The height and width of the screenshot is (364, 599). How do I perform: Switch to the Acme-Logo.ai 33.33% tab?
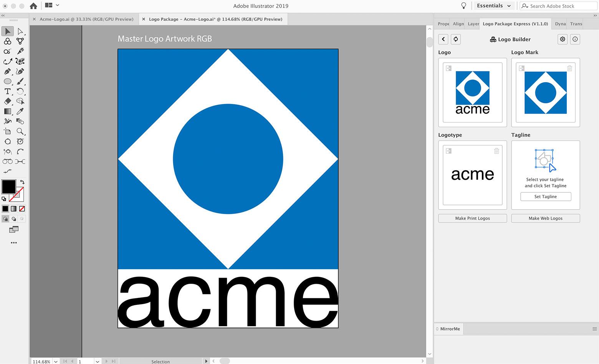pyautogui.click(x=84, y=19)
